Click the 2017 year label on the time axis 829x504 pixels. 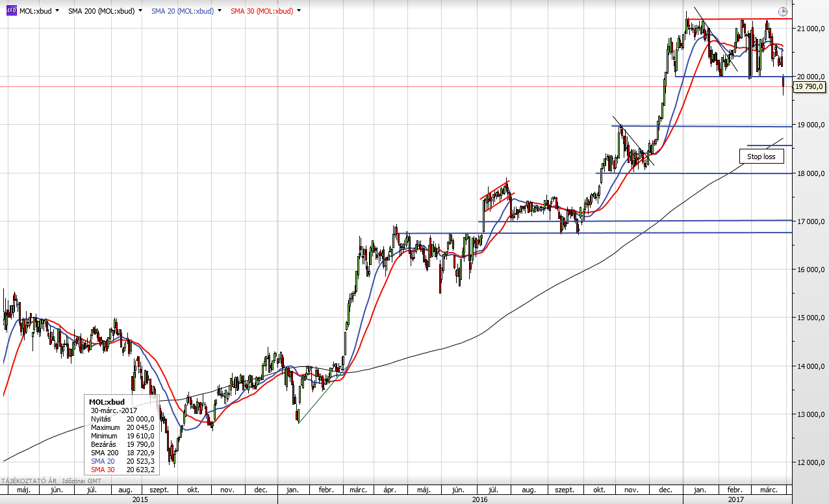(x=735, y=499)
